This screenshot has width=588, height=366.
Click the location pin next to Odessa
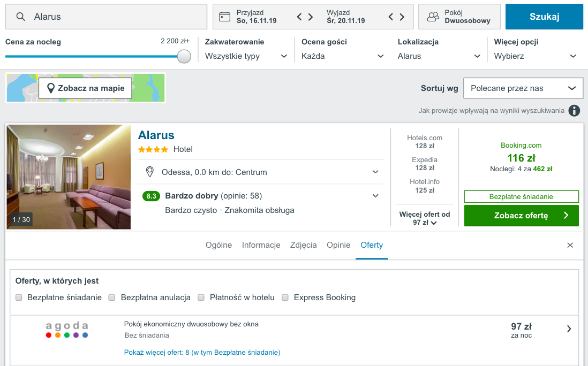(x=149, y=172)
